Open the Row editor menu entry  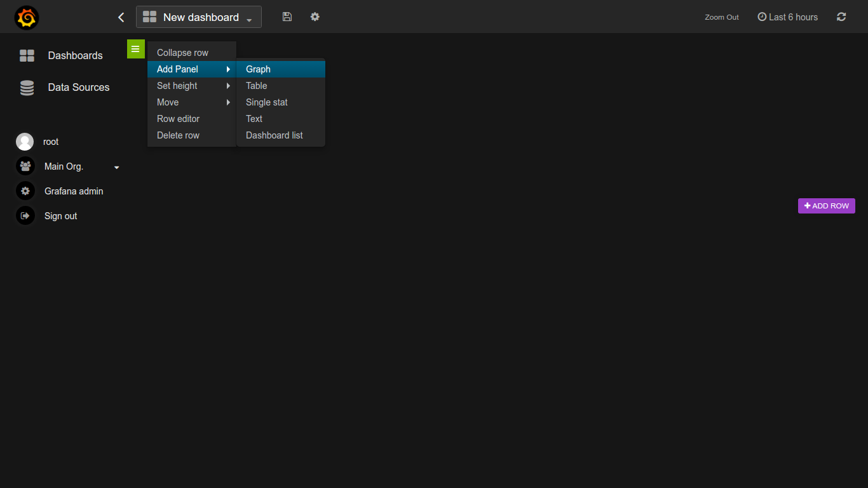192,119
